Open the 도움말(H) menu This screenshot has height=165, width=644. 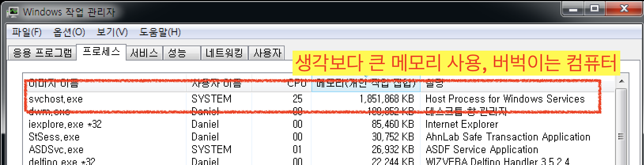(160, 32)
